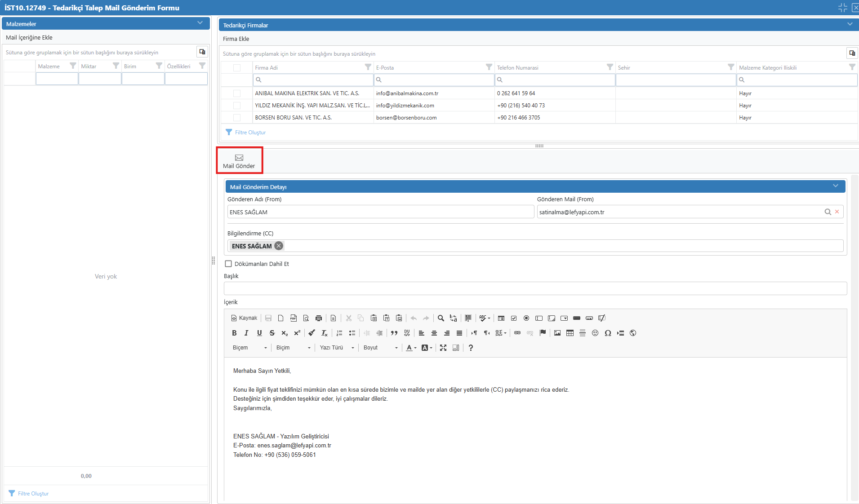Click the insert image icon
859x504 pixels.
[557, 333]
